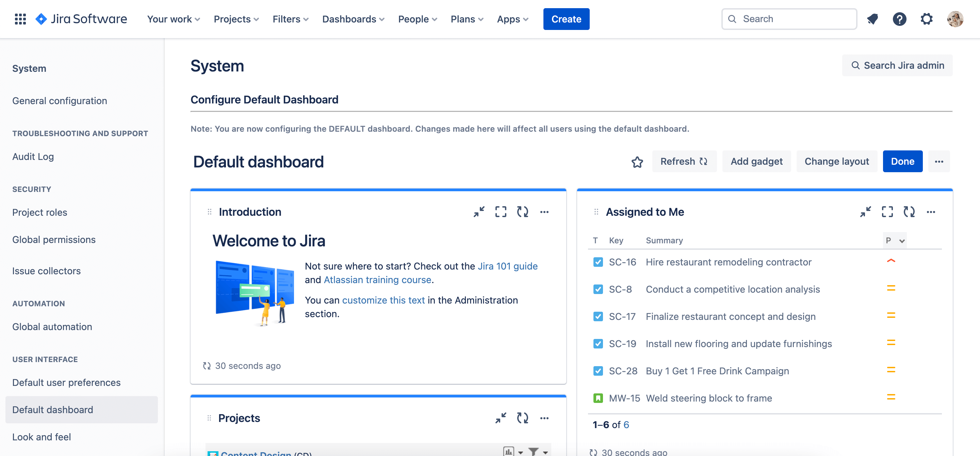Screen dimensions: 980x456
Task: Click the star/favorite icon for Default dashboard
Action: pos(637,162)
